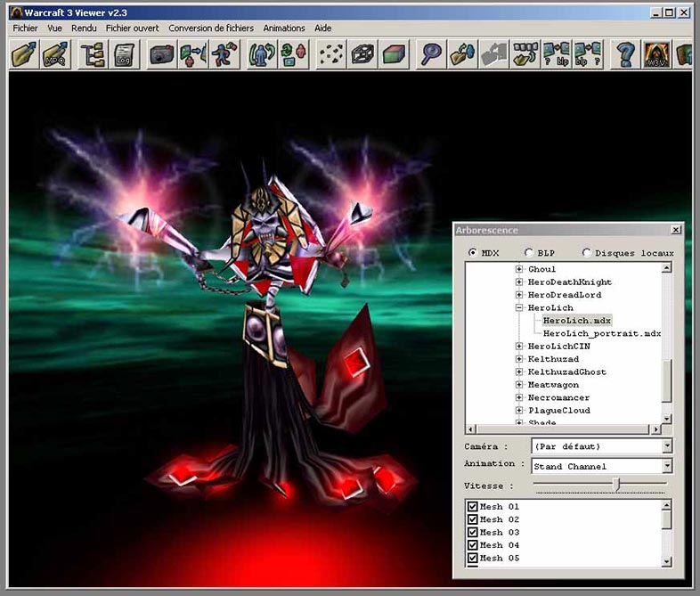Click the Meatwagon folder name
The width and height of the screenshot is (700, 596).
[554, 385]
